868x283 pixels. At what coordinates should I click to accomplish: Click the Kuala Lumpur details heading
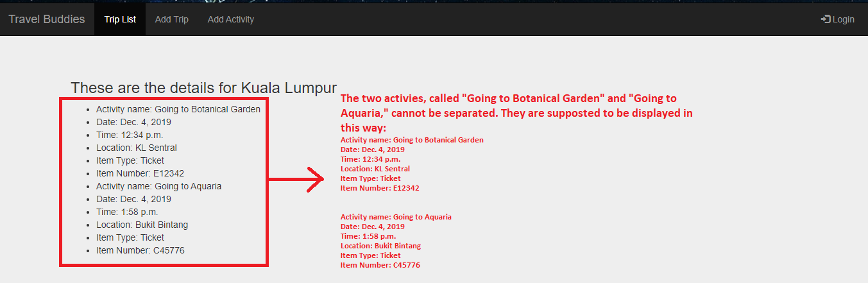204,88
